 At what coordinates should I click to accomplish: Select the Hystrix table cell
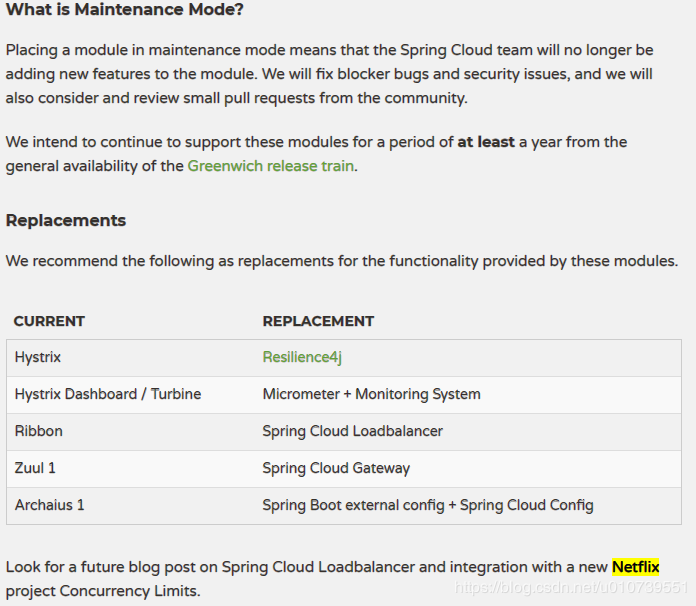pos(38,357)
